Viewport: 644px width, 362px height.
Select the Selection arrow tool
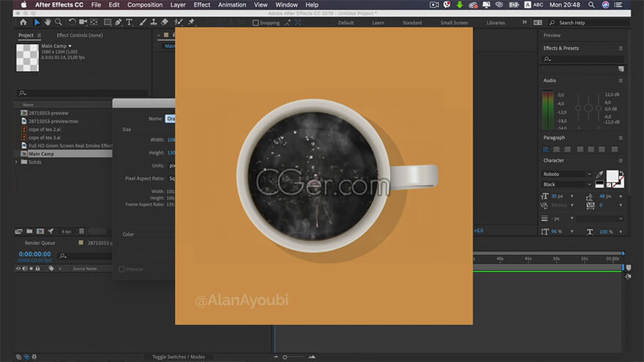point(37,22)
